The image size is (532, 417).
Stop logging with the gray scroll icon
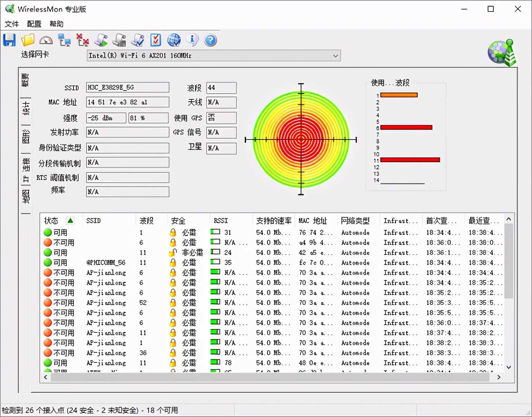tap(119, 40)
